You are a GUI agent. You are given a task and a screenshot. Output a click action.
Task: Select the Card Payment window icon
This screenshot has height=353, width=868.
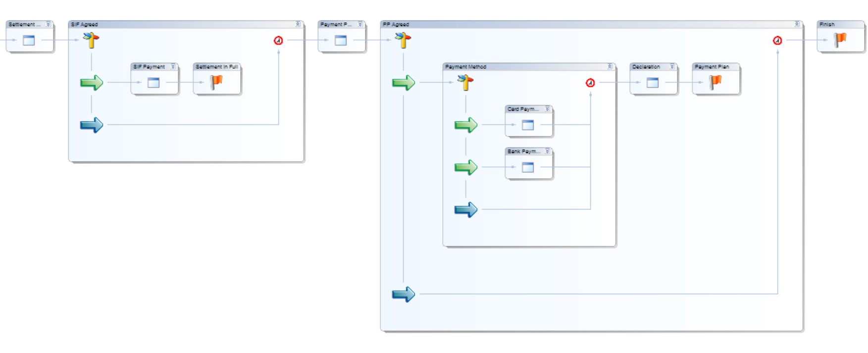[528, 125]
